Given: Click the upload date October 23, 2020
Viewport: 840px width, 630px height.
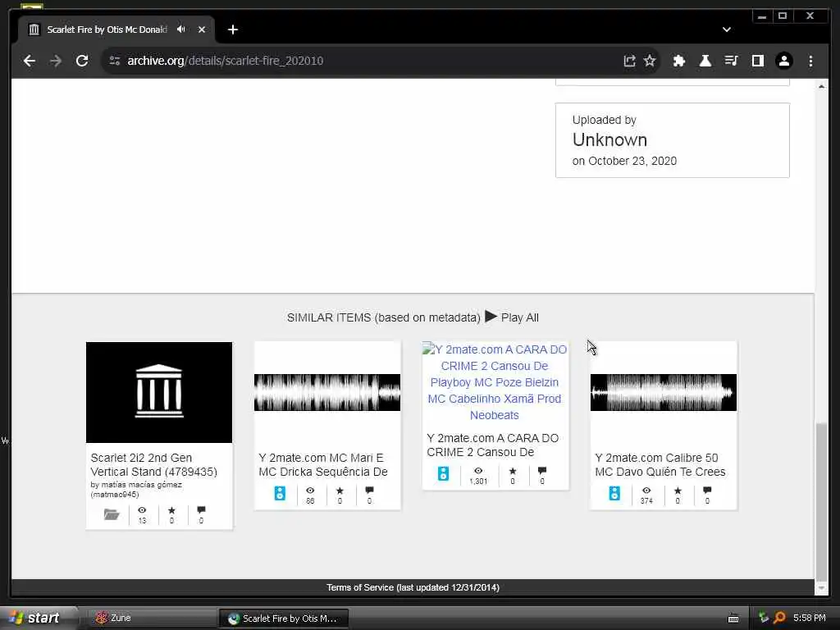Looking at the screenshot, I should 632,162.
